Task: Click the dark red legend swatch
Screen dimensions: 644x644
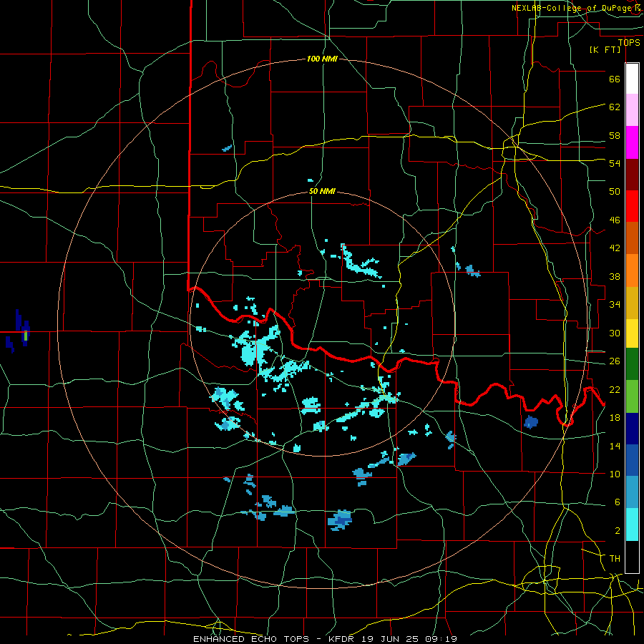Action: point(632,175)
